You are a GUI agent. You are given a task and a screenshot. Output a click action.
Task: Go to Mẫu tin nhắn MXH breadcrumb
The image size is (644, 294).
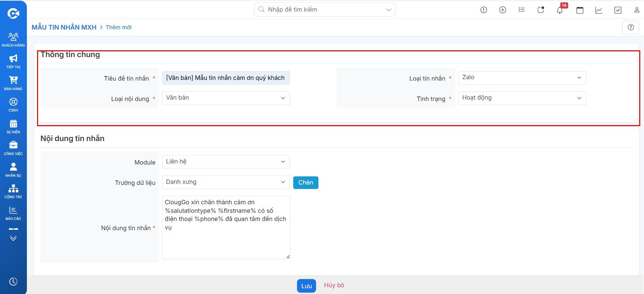(64, 27)
